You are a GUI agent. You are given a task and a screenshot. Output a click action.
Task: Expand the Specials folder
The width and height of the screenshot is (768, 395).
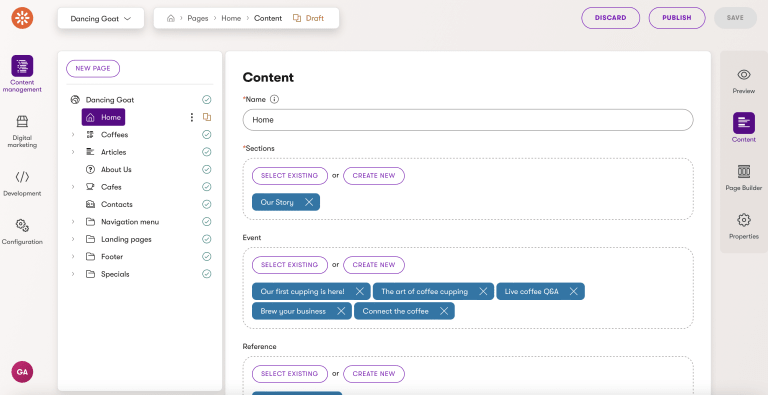click(x=73, y=274)
